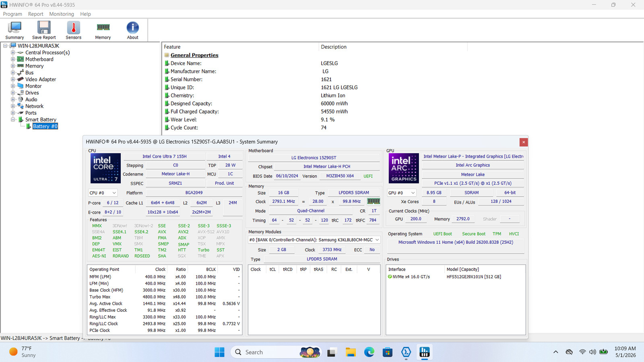Click the LG Electronics 15Z90ST motherboard field
The image size is (644, 362).
[314, 158]
